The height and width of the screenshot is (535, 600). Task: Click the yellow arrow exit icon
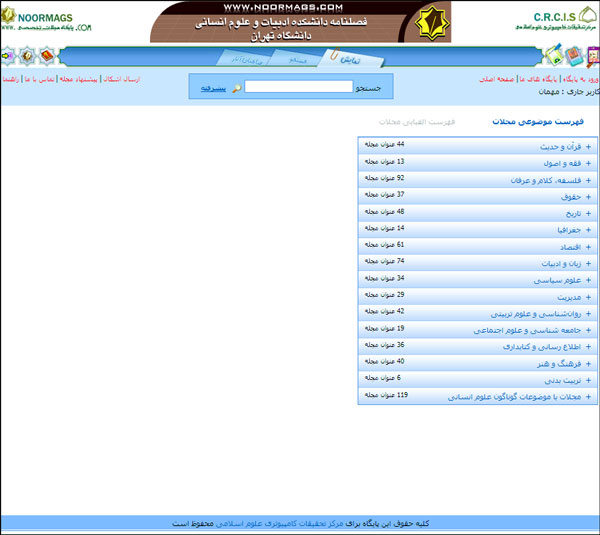7,56
